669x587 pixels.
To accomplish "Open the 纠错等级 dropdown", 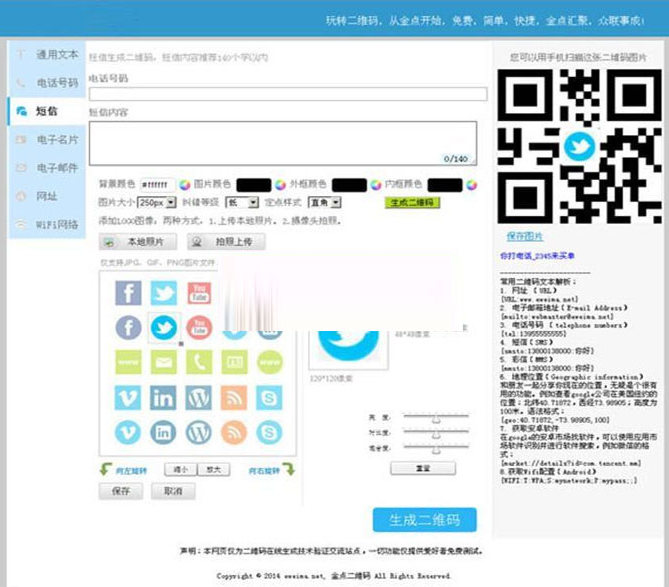I will coord(242,202).
